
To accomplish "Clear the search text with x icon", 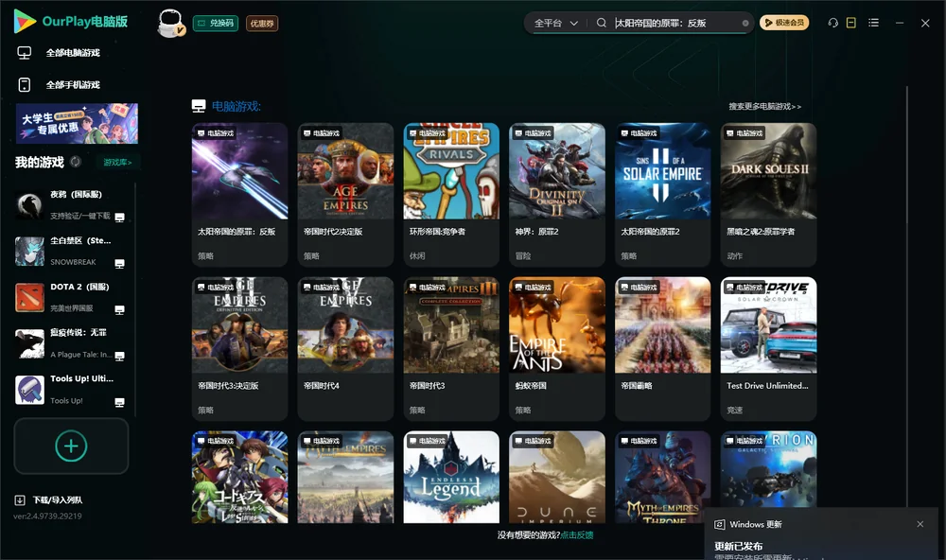I will click(x=745, y=23).
